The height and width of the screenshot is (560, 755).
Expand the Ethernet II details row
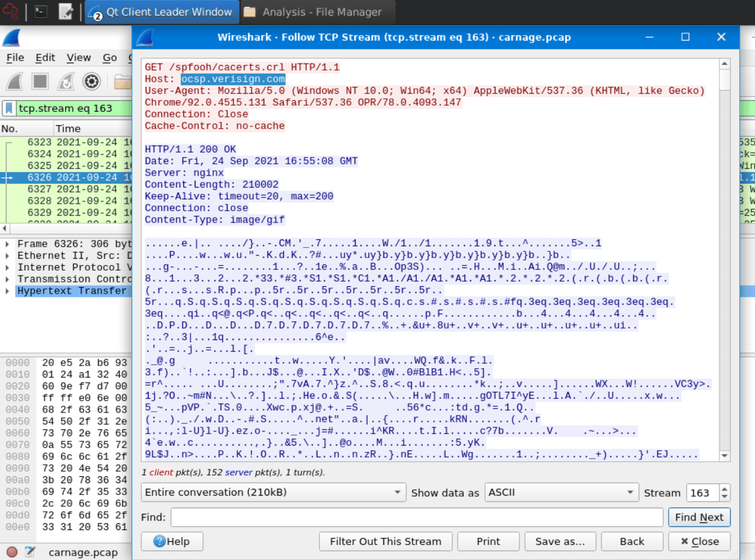pos(7,256)
